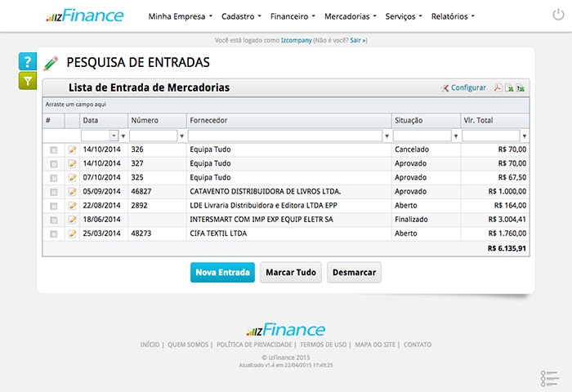This screenshot has width=572, height=392.
Task: Click the list icon at bottom right
Action: pyautogui.click(x=548, y=378)
